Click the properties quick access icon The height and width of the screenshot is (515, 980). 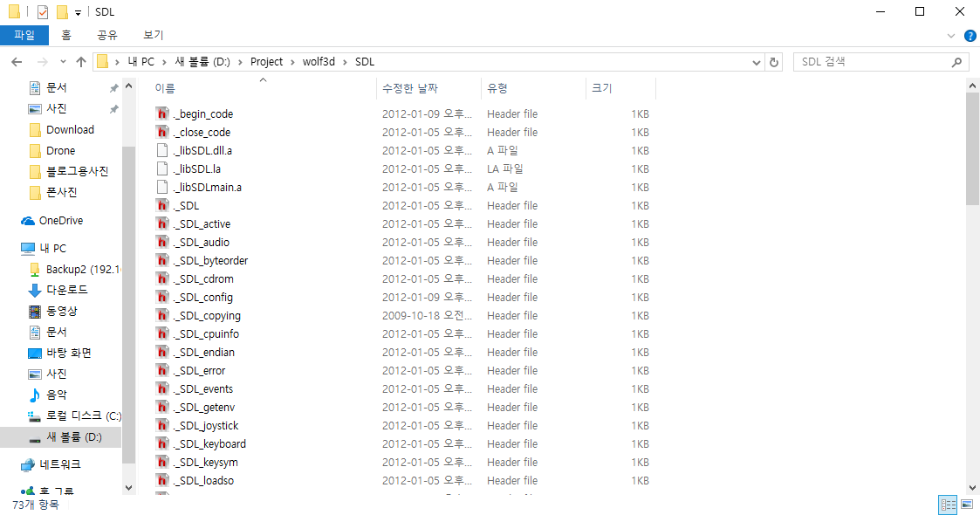click(43, 12)
